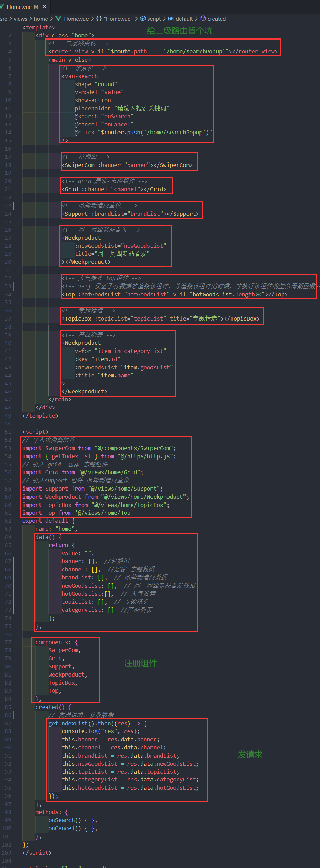Click the onSearch() method stub
The height and width of the screenshot is (868, 320).
(x=73, y=820)
